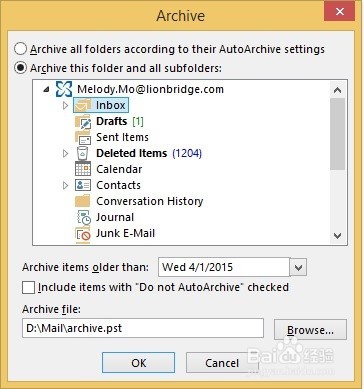Viewport: 364px width, 389px height.
Task: Select Archive this folder and all subfolders
Action: 20,68
